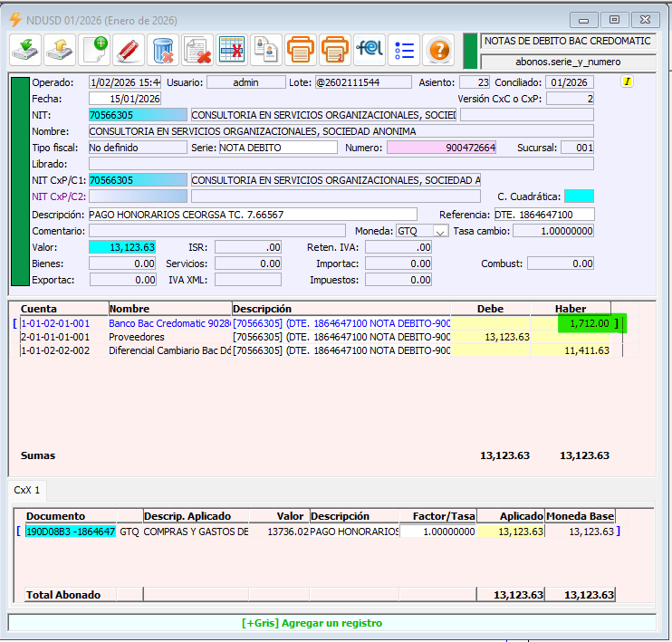This screenshot has width=672, height=642.
Task: Click the yellow info indicator beside Conciliado
Action: pos(626,81)
